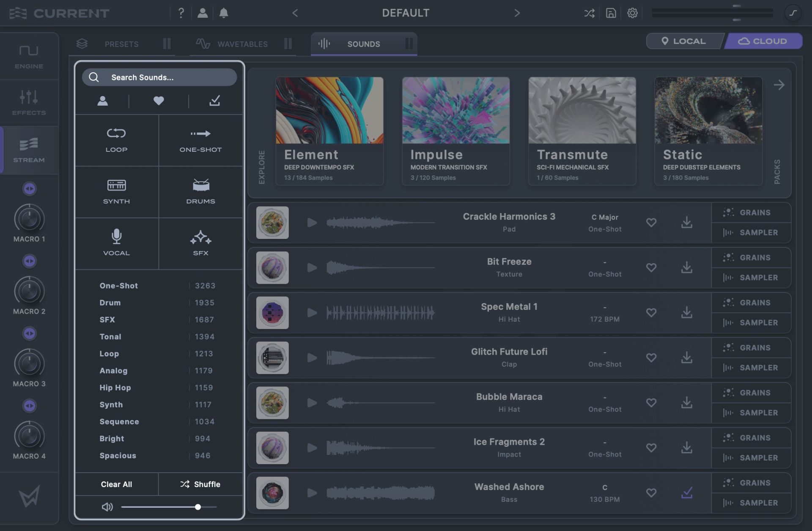This screenshot has height=531, width=812.
Task: Open the Effects section in sidebar
Action: point(29,103)
